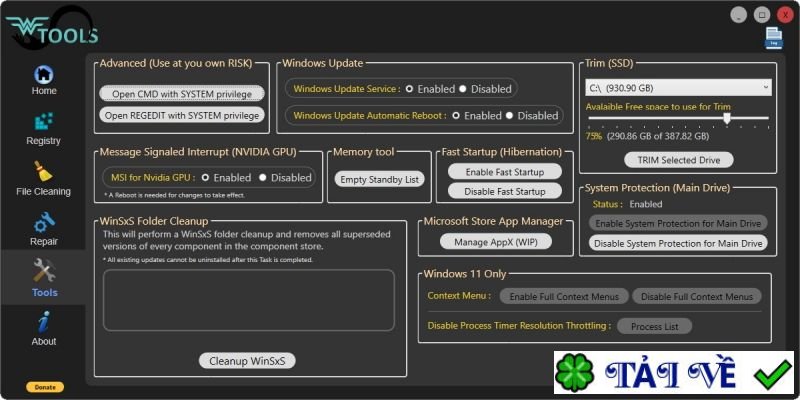Open Manage AppX (WIP)
800x400 pixels.
(x=496, y=241)
